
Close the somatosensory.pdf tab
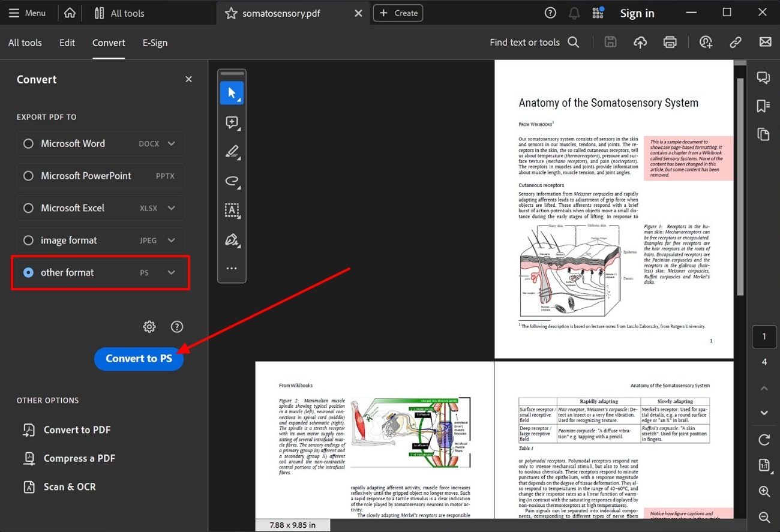[x=358, y=13]
